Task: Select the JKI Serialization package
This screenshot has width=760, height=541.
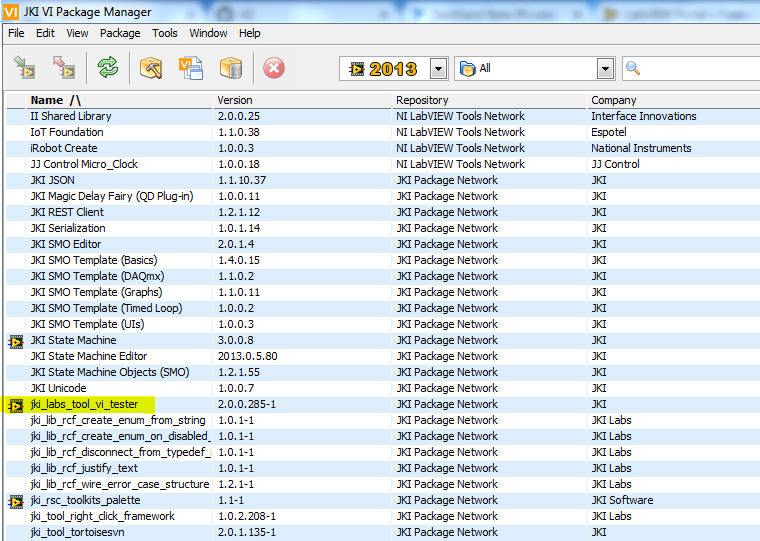Action: (68, 228)
